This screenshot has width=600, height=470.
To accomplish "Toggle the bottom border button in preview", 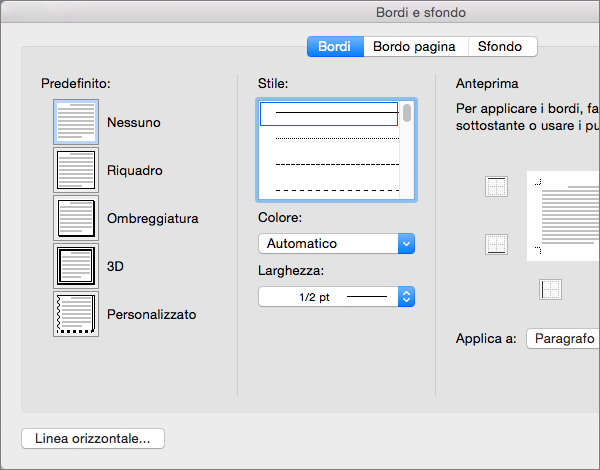I will coord(496,244).
